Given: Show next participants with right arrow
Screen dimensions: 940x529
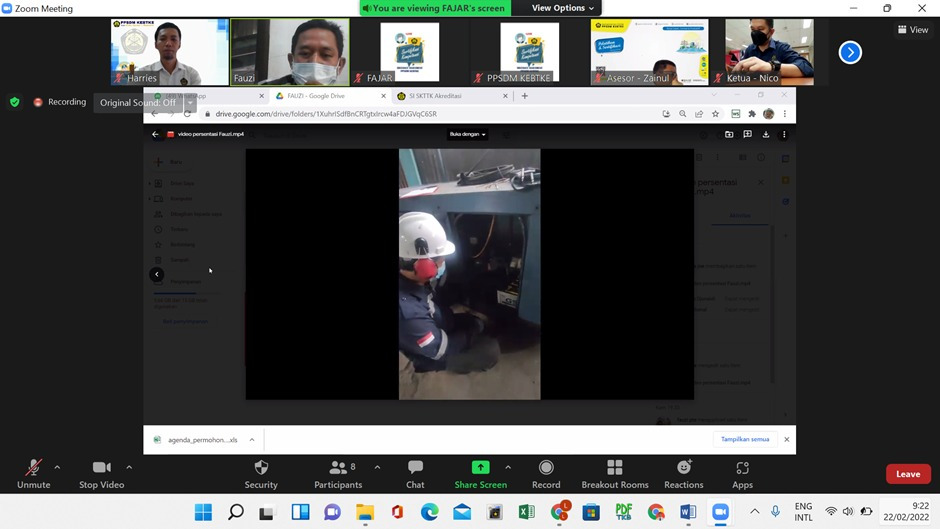Looking at the screenshot, I should click(x=850, y=52).
